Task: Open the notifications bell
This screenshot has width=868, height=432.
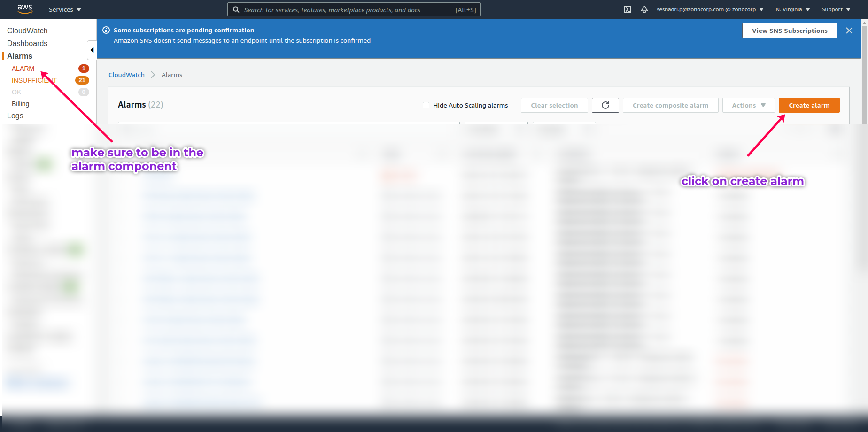Action: 644,9
